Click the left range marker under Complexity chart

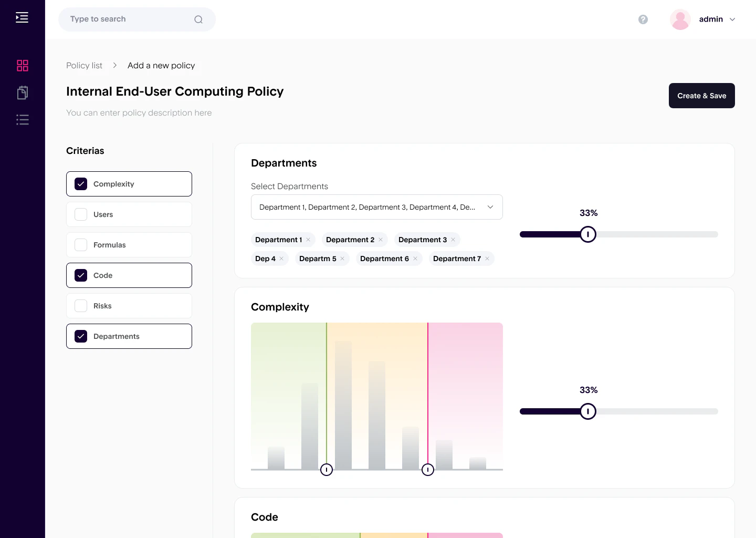pos(327,469)
